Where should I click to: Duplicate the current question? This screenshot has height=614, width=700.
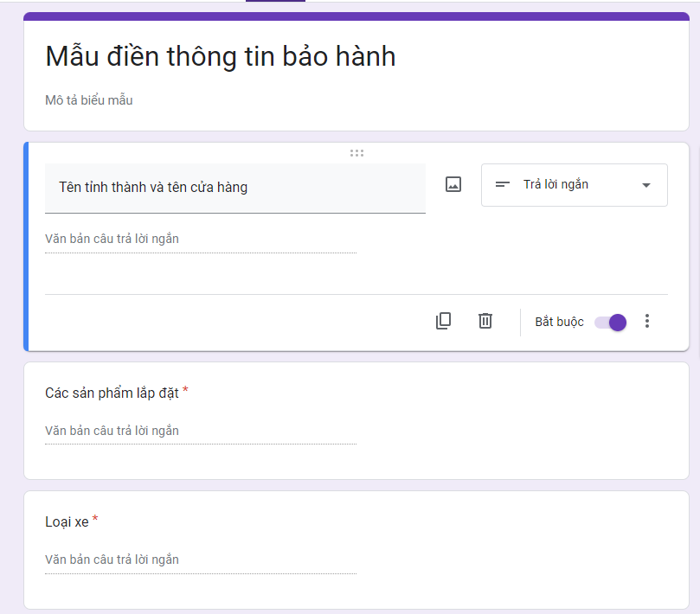(x=443, y=321)
